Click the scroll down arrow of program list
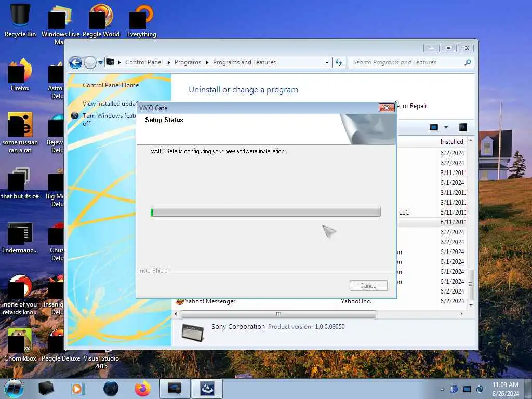 point(470,305)
